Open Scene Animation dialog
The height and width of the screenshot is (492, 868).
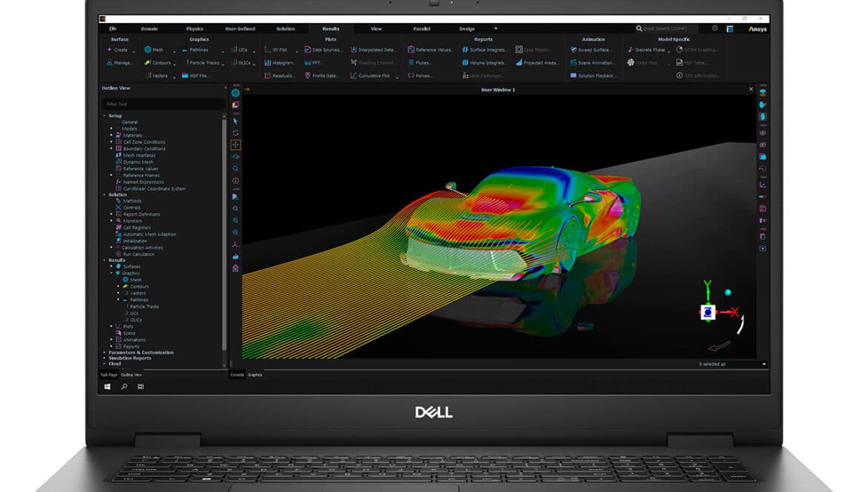pyautogui.click(x=592, y=62)
